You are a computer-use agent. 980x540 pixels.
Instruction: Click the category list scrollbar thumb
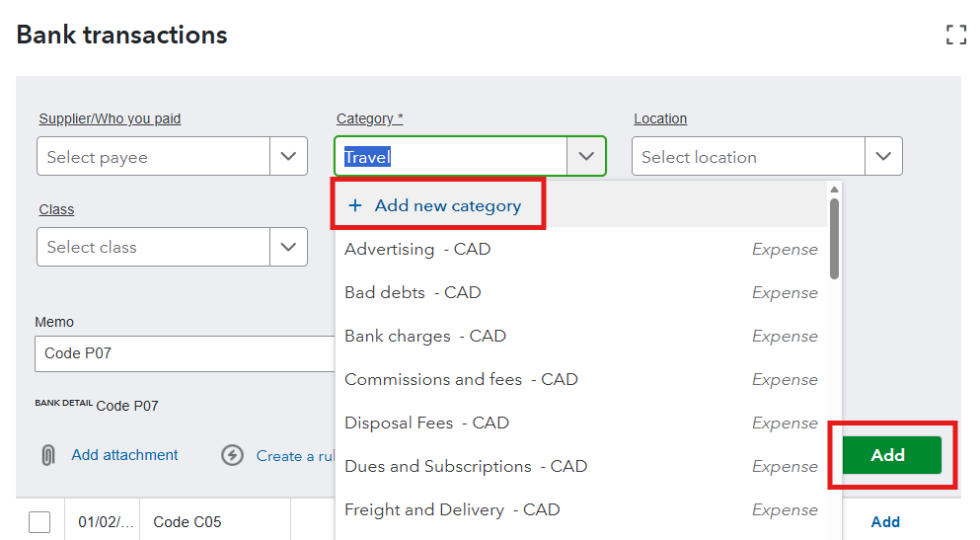(x=834, y=237)
